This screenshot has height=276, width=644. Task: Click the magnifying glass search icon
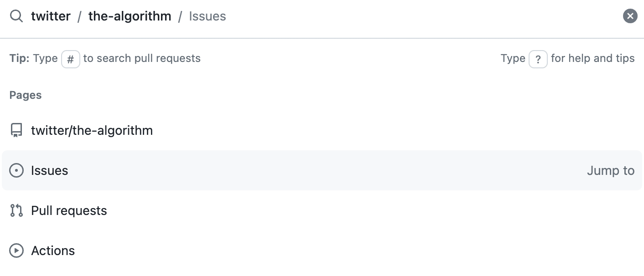(16, 16)
